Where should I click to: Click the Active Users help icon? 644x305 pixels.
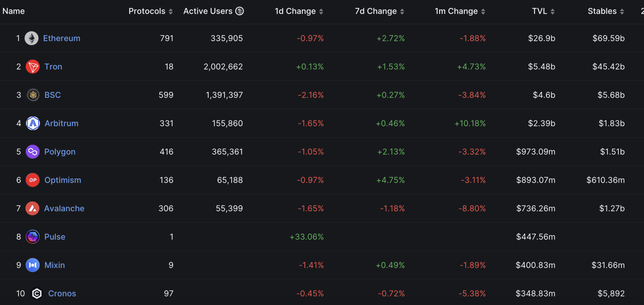240,11
